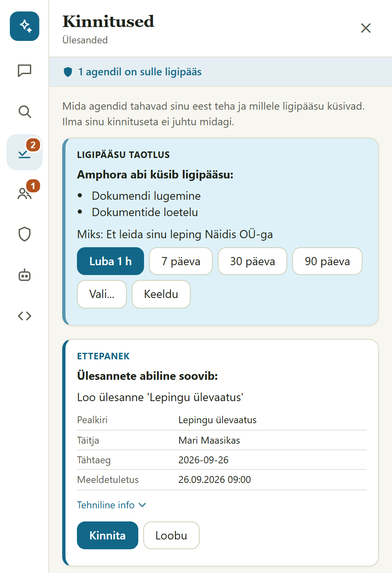The height and width of the screenshot is (573, 392).
Task: Click "Loo ülesanne 'Lepingu ülevaatus'" text
Action: (160, 397)
